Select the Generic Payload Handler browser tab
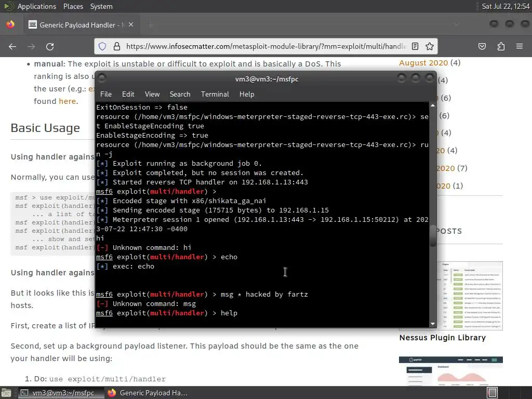This screenshot has height=399, width=532. 81,25
